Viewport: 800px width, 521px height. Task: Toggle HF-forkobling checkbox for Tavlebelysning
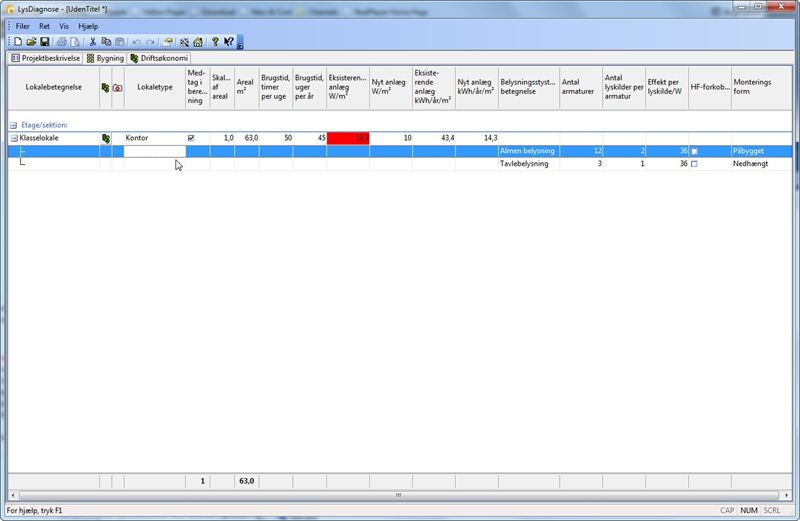tap(694, 164)
